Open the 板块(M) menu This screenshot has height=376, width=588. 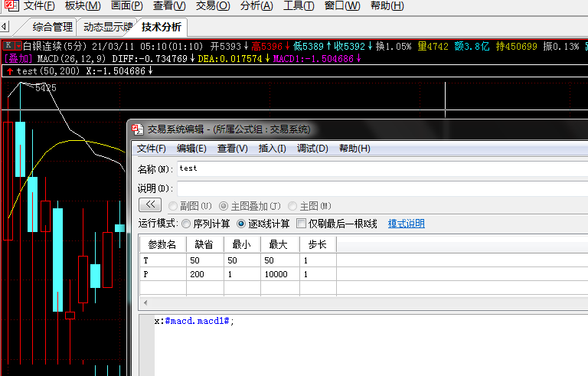click(x=83, y=5)
